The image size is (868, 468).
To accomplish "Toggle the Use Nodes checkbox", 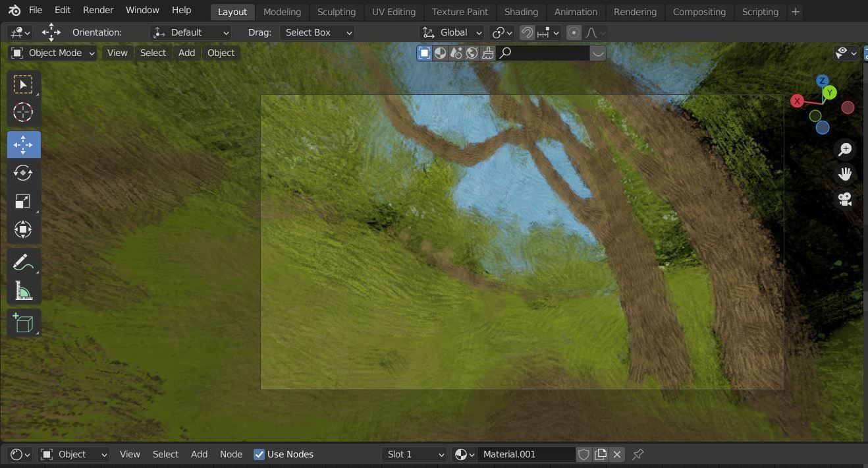I will pyautogui.click(x=259, y=454).
